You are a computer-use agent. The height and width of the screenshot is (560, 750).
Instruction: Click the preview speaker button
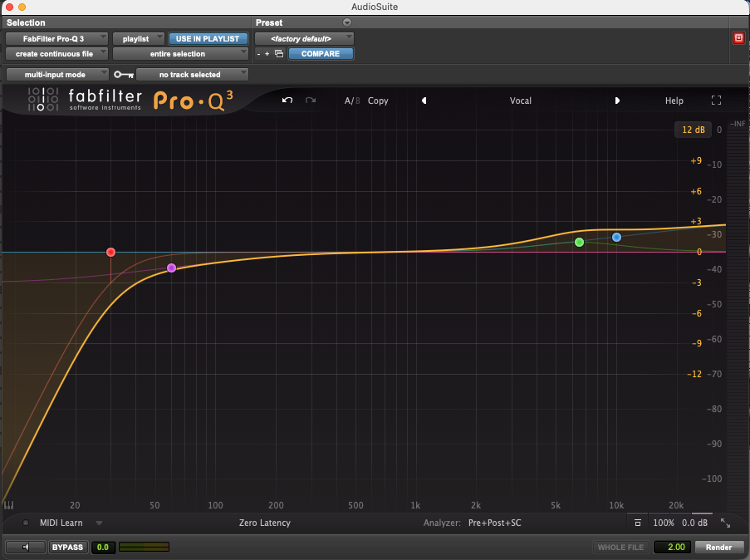(x=26, y=547)
